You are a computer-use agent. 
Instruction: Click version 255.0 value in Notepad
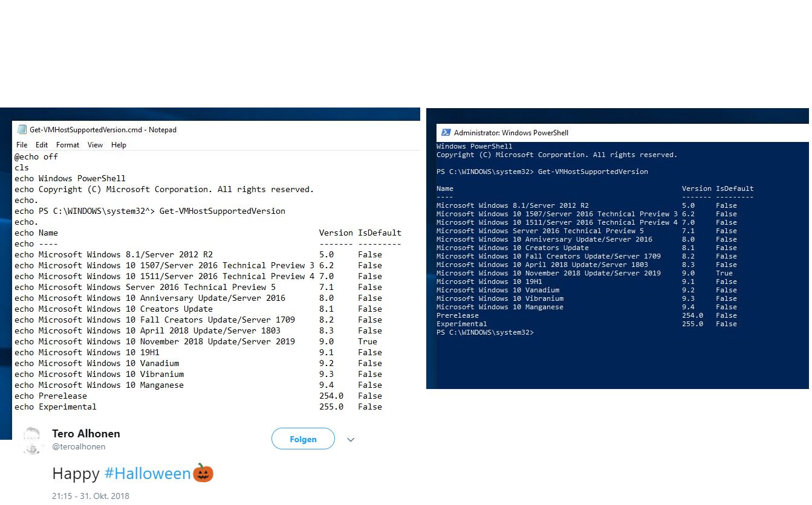pyautogui.click(x=331, y=407)
